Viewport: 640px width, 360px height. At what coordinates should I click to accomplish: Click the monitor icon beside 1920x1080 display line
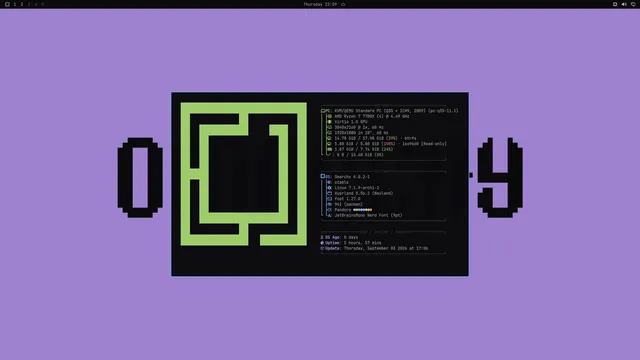pos(329,133)
